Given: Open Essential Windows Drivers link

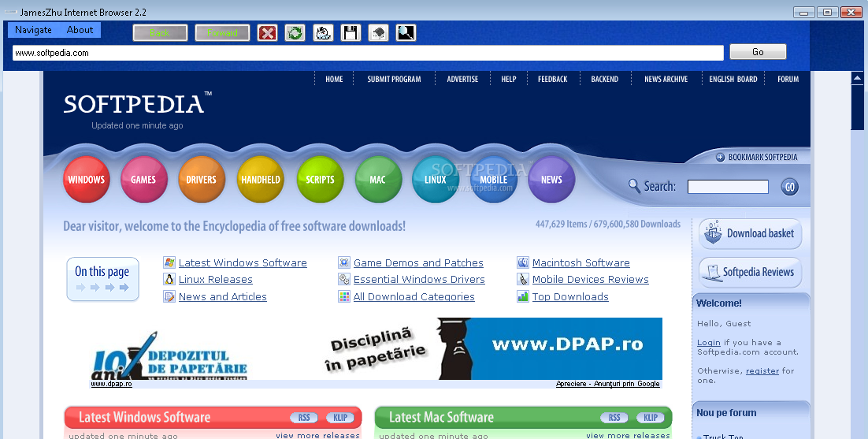Looking at the screenshot, I should [419, 280].
